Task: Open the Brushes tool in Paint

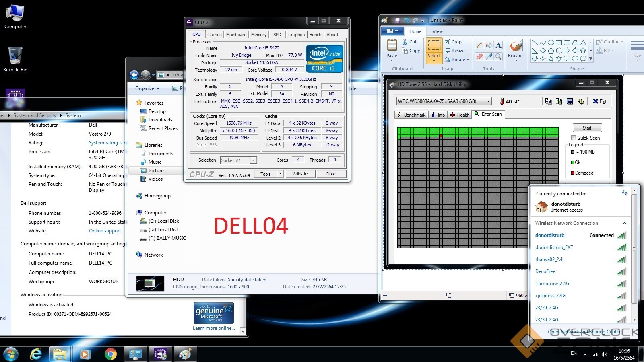Action: point(516,48)
